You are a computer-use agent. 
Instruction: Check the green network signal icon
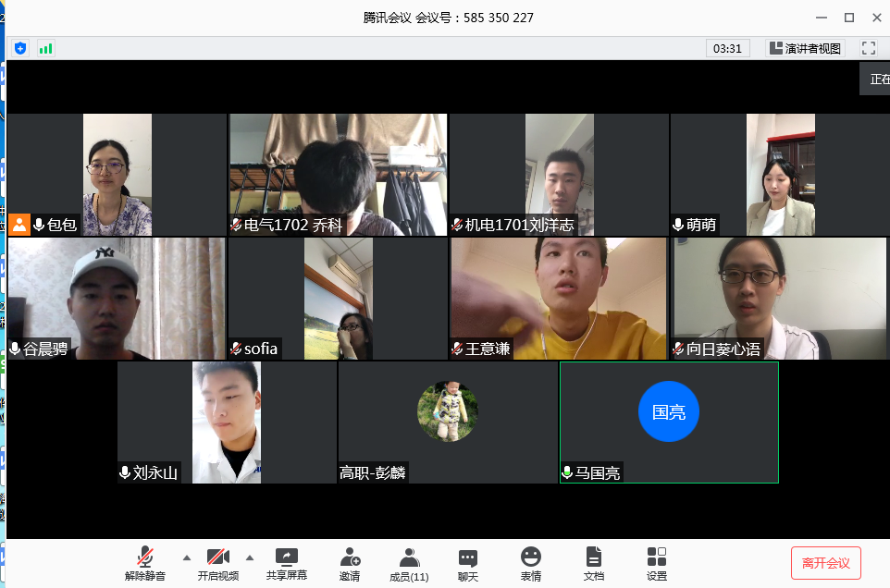tap(45, 48)
